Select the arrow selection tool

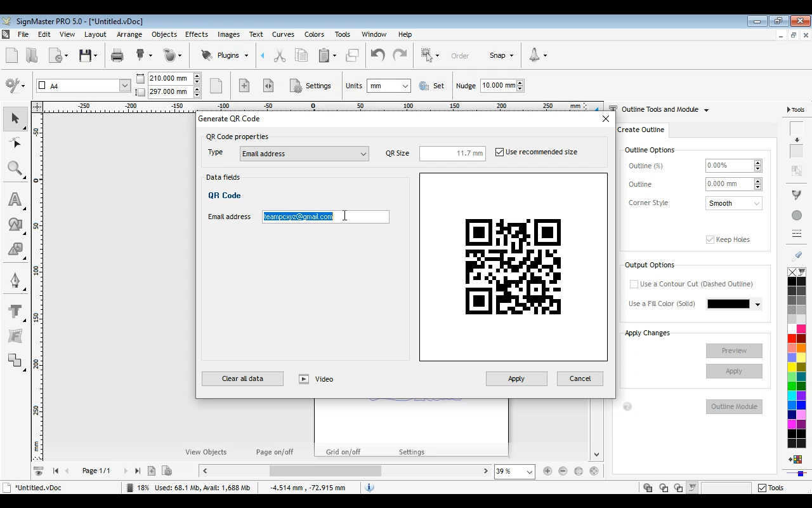coord(16,119)
